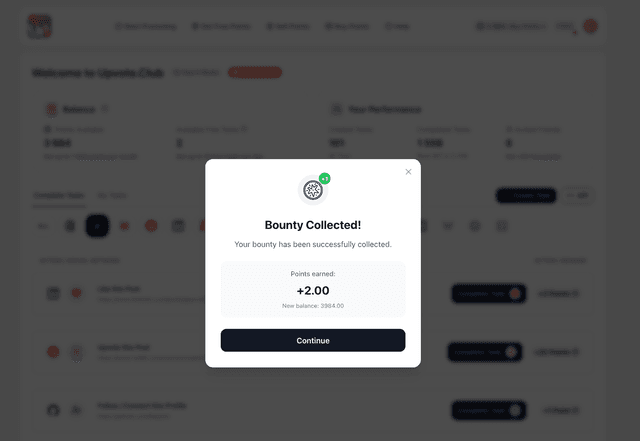Image resolution: width=640 pixels, height=441 pixels.
Task: Click the bounty star badge icon in dialog
Action: 313,190
